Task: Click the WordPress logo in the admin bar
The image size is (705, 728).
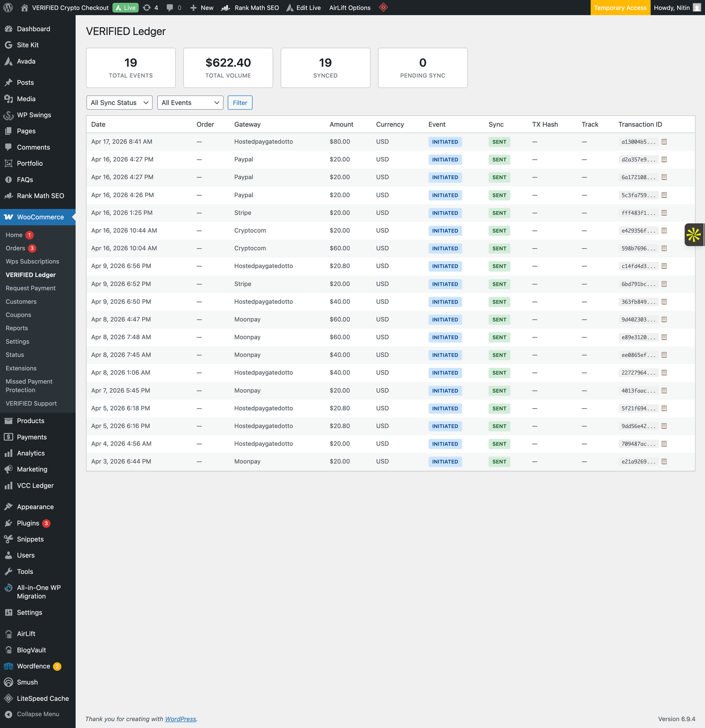Action: click(8, 8)
